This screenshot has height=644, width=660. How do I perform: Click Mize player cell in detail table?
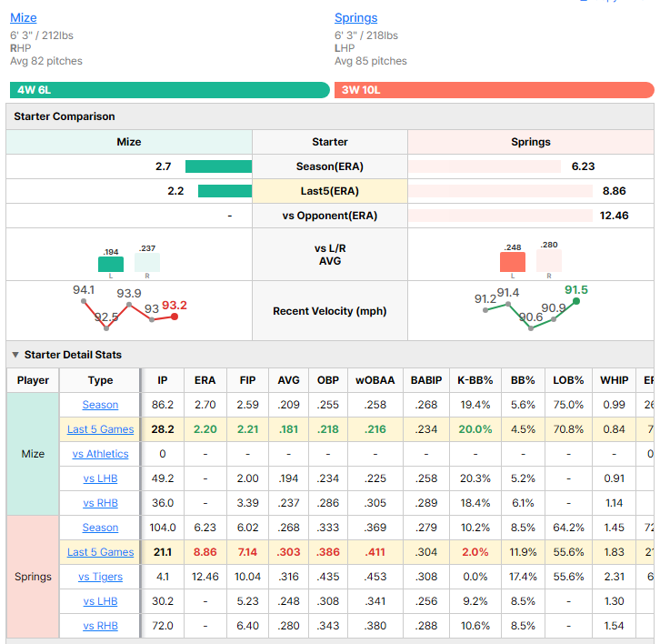pyautogui.click(x=33, y=454)
